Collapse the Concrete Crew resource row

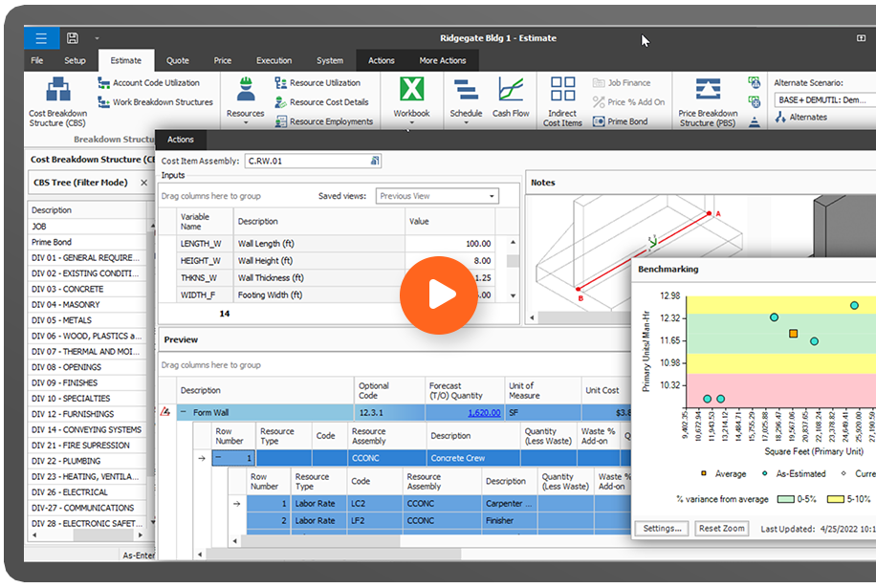point(217,458)
